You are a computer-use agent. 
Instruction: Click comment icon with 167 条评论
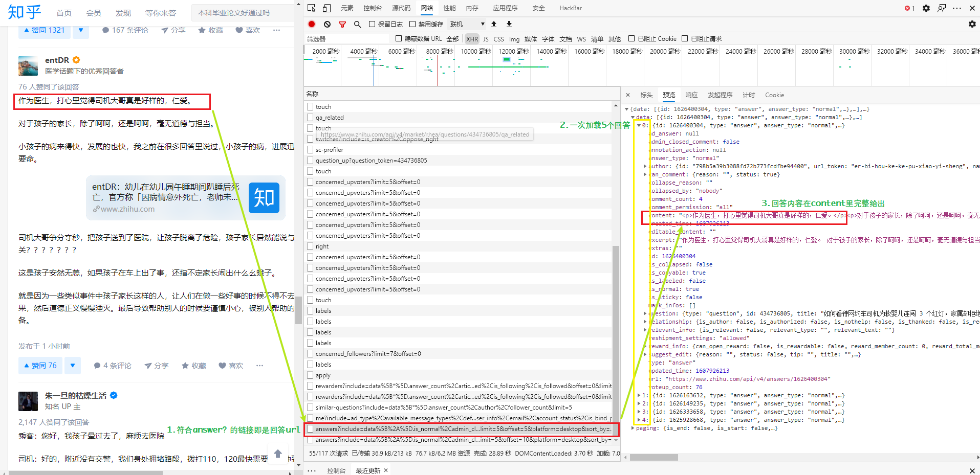click(x=105, y=30)
